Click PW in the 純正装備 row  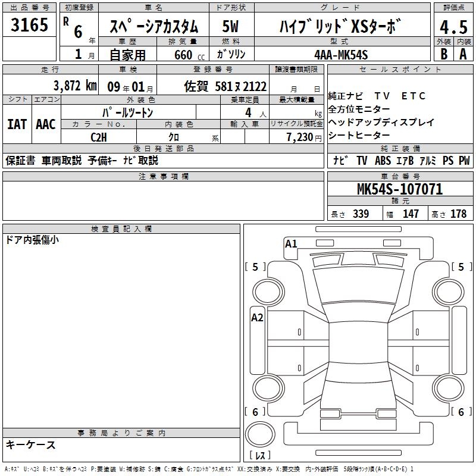pyautogui.click(x=464, y=160)
